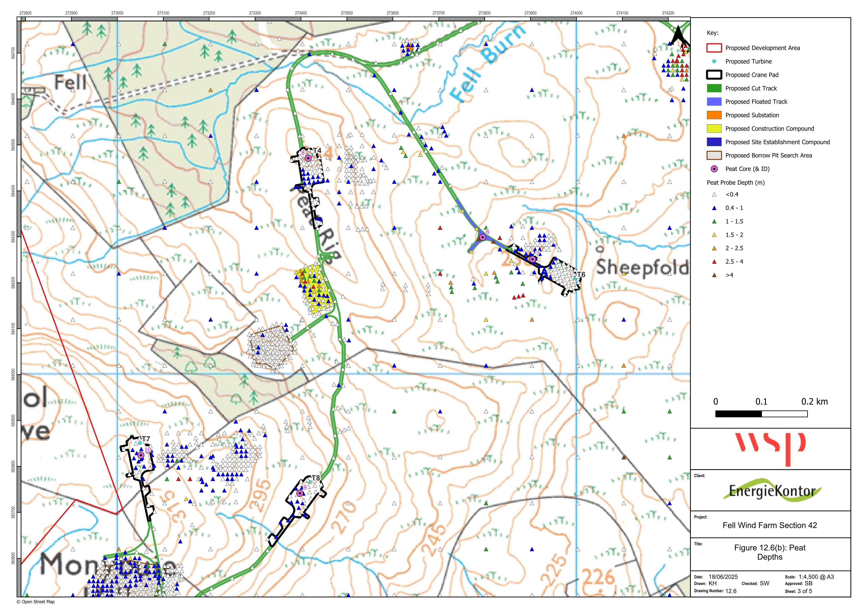The image size is (868, 614).
Task: Click the Peat Core marker labeled 6
Action: [x=482, y=237]
